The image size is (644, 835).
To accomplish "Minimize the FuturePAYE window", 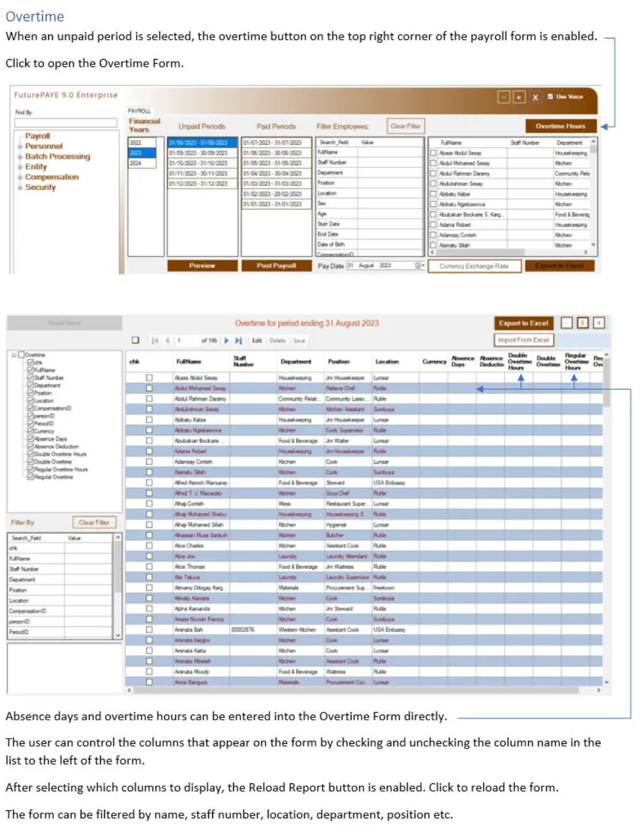I will point(504,97).
